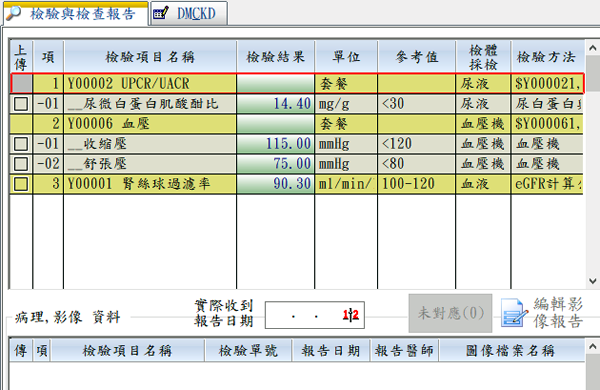Click the 報告日期 column header
600x390 pixels.
click(331, 350)
